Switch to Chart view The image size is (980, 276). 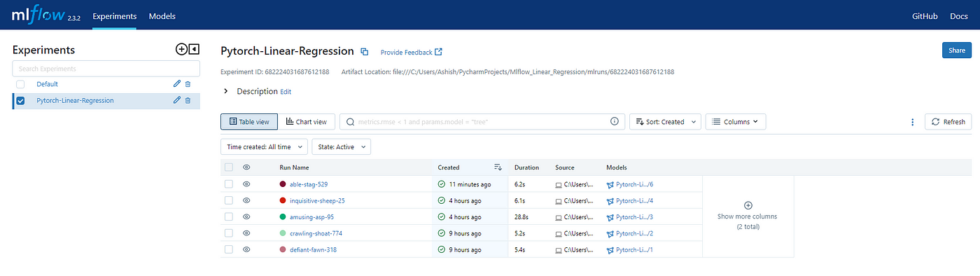pyautogui.click(x=307, y=122)
